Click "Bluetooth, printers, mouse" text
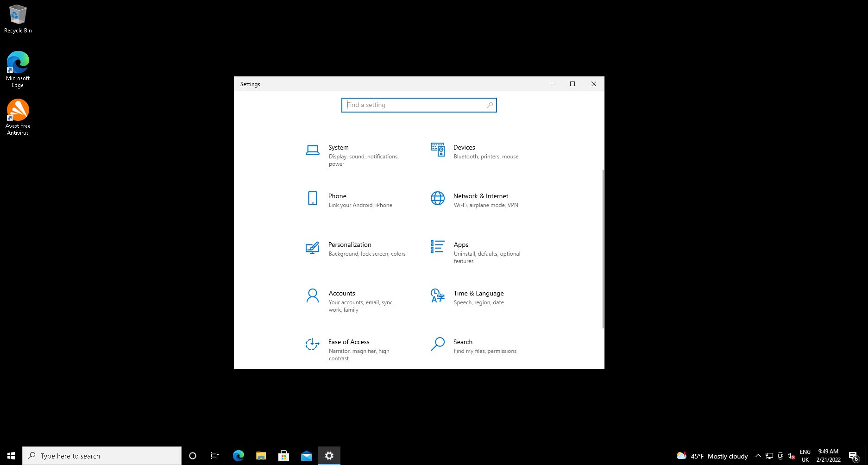 point(486,157)
